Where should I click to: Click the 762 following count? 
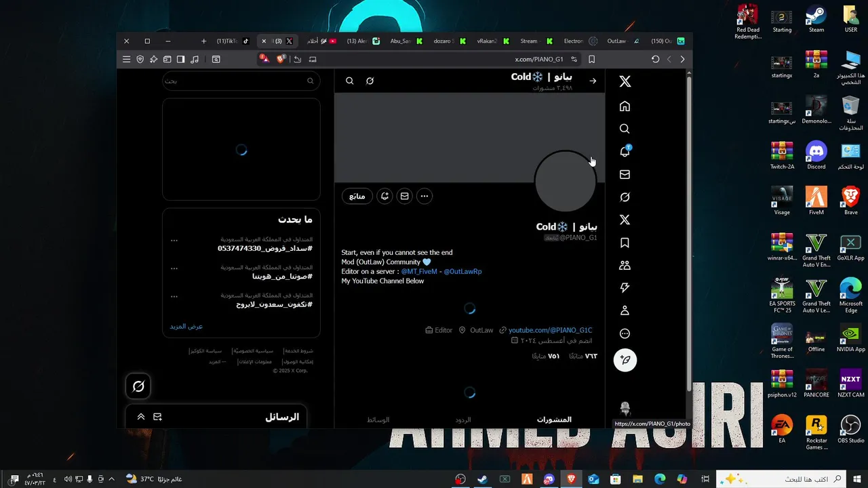[x=583, y=356]
